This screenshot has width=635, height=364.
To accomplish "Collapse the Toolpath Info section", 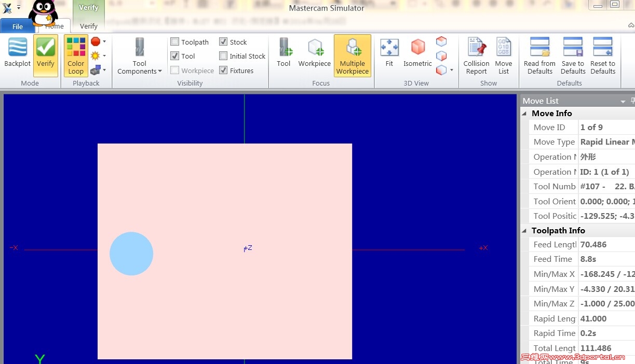I will point(524,230).
